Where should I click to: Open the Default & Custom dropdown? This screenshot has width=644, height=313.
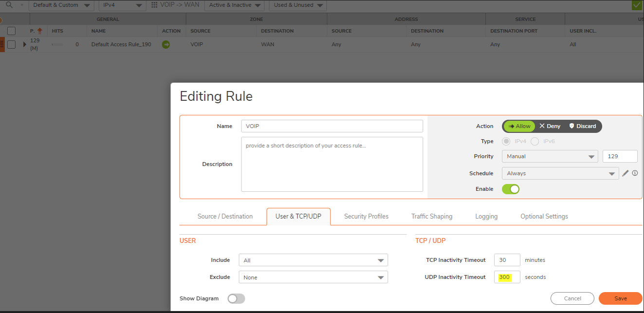(61, 5)
